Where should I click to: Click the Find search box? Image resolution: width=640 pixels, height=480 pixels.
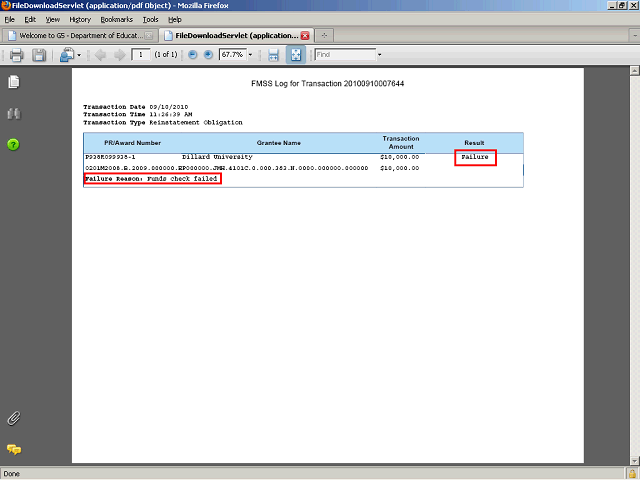[x=345, y=54]
